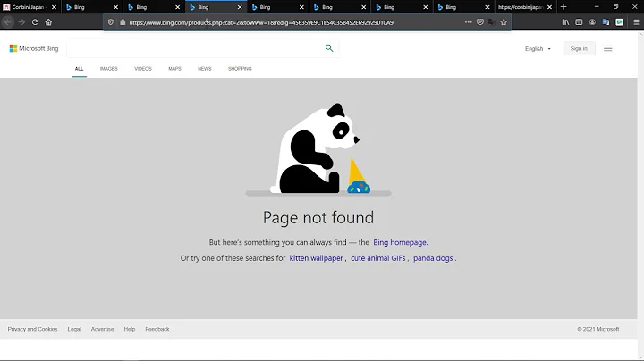Viewport: 644px width, 361px height.
Task: Click the page vertical scrollbar
Action: click(x=640, y=196)
